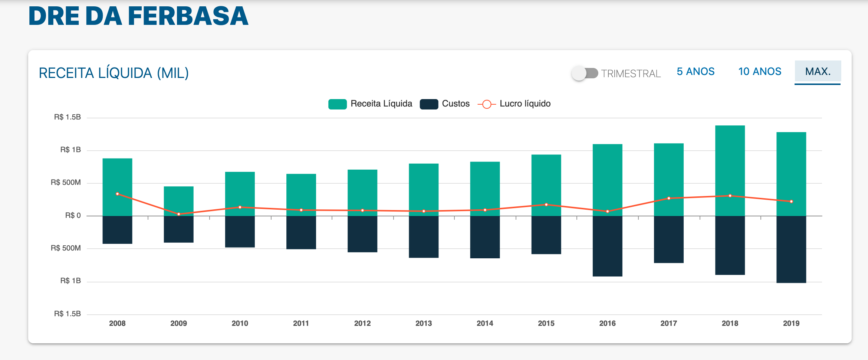Pick the 2013 green revenue bar

tap(424, 190)
